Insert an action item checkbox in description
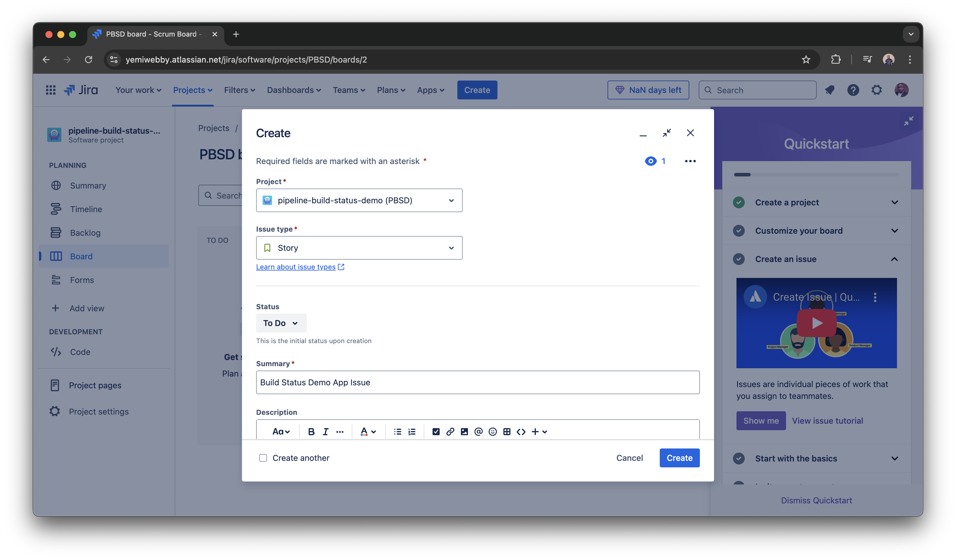This screenshot has height=560, width=956. click(436, 431)
